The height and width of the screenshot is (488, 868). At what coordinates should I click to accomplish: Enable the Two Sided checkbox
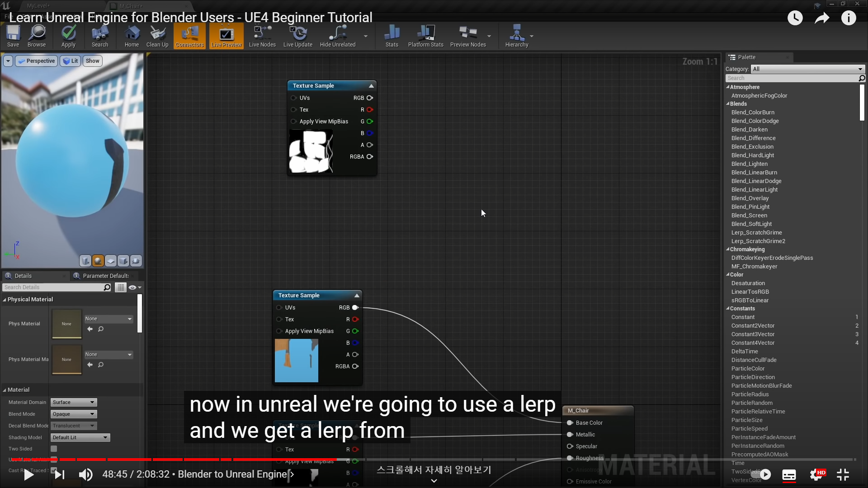pos(54,449)
